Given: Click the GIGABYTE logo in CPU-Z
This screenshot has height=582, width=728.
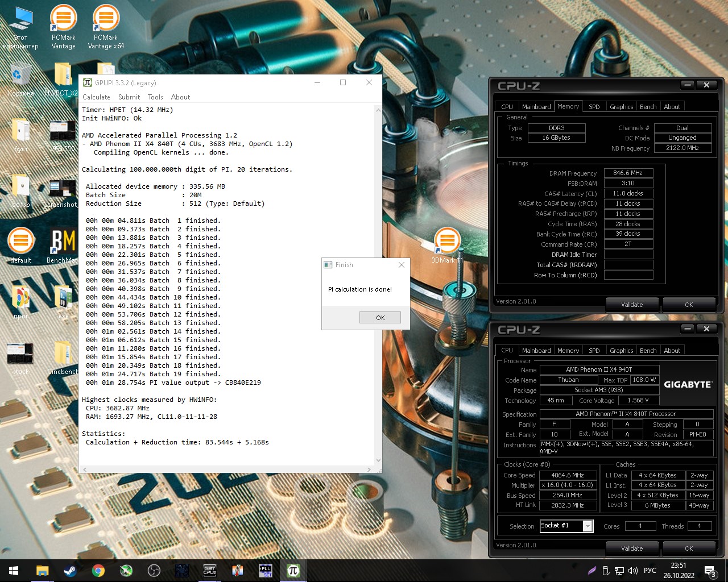Looking at the screenshot, I should 688,385.
